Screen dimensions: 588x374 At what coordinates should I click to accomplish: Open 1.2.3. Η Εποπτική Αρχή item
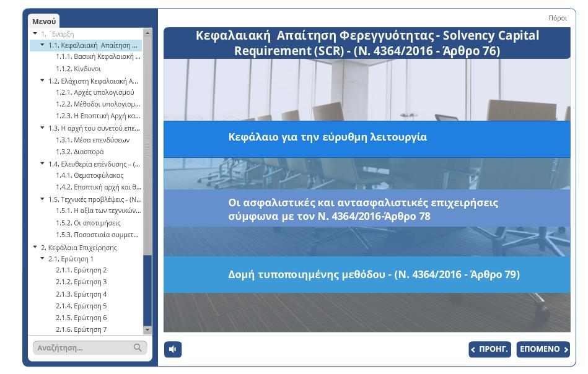[98, 116]
